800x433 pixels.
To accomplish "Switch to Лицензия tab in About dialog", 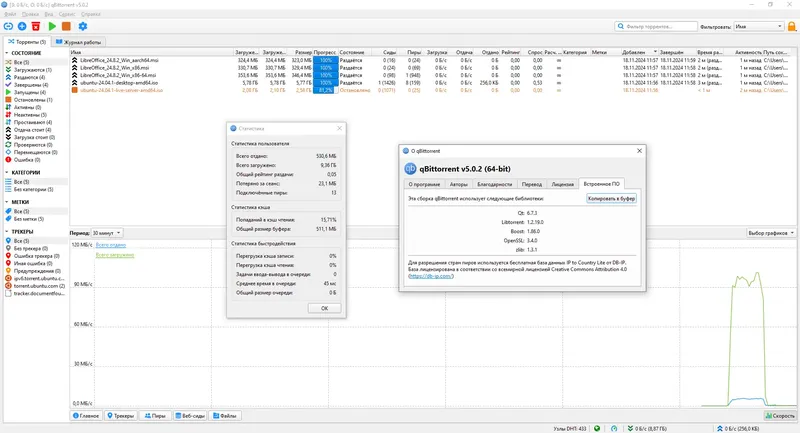I will 562,184.
